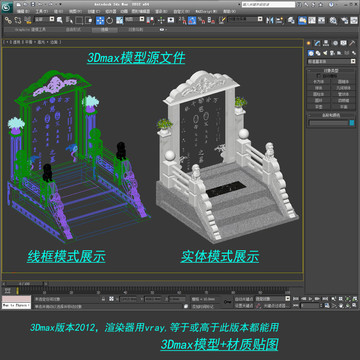This screenshot has width=360, height=360.
Task: Open the 工具(T) menu
Action: [x=41, y=11]
